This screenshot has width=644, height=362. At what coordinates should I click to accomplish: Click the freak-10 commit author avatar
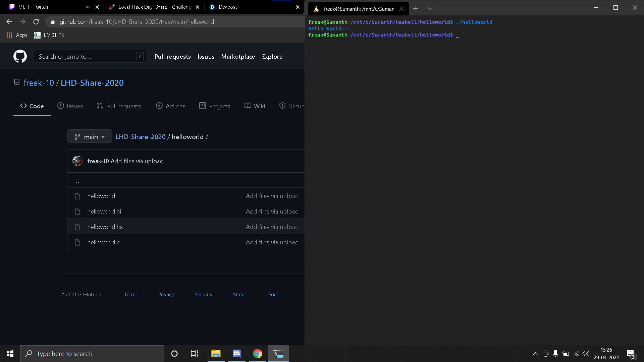tap(77, 161)
